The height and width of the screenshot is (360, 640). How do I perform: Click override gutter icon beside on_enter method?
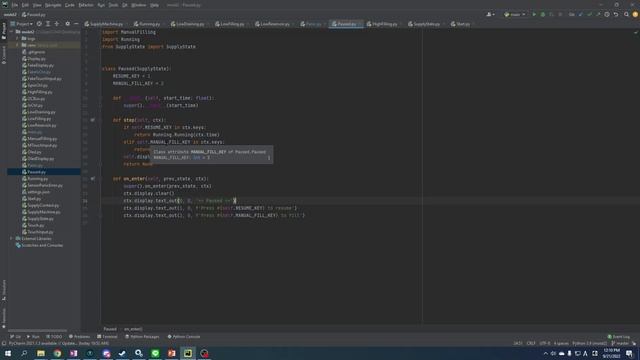coord(93,179)
